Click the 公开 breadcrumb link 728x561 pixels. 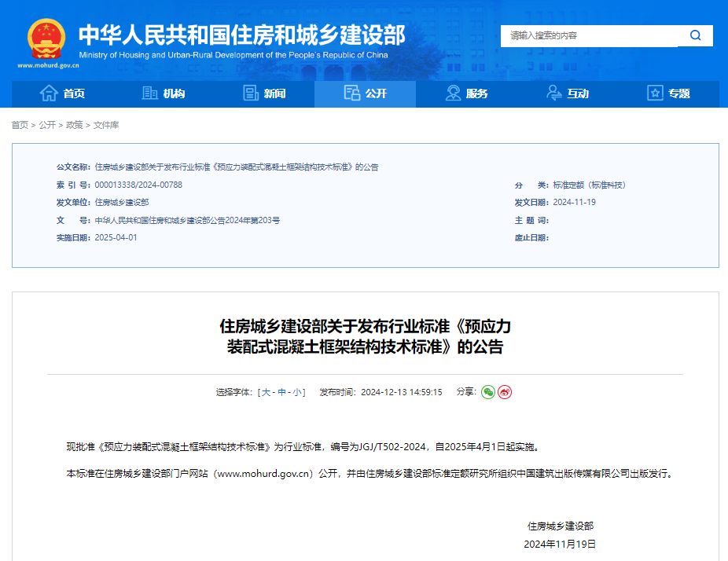47,125
